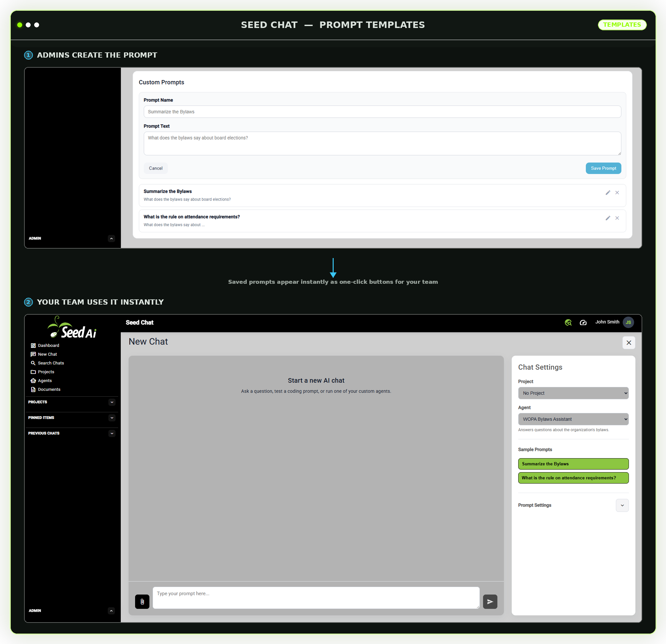Click the Save Prompt button
This screenshot has width=666, height=644.
(604, 168)
